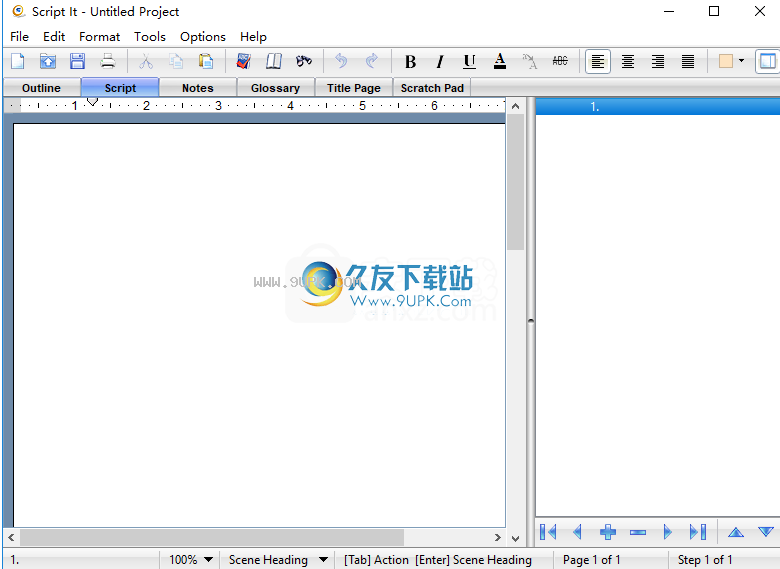The height and width of the screenshot is (569, 780).
Task: Open highlight color dropdown arrow
Action: (741, 61)
